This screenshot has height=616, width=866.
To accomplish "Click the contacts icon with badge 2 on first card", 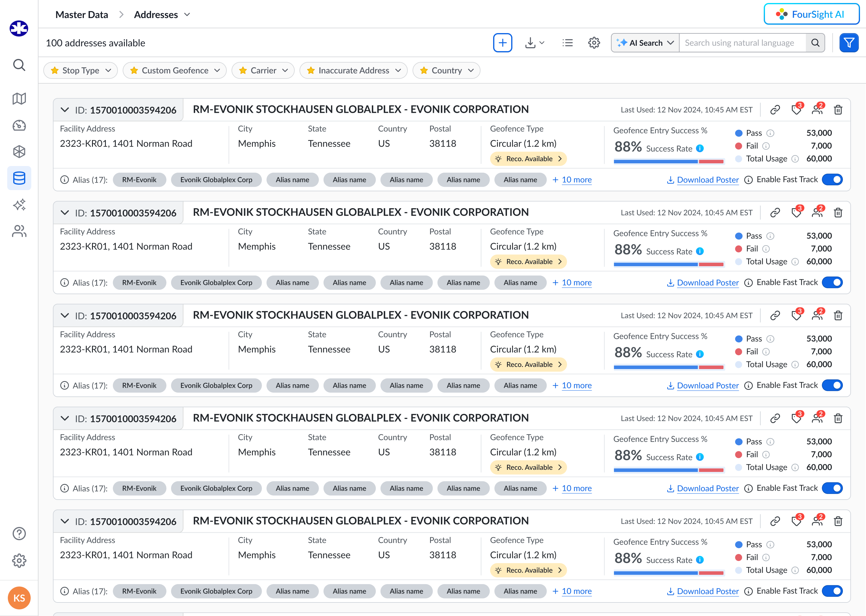I will click(x=818, y=109).
